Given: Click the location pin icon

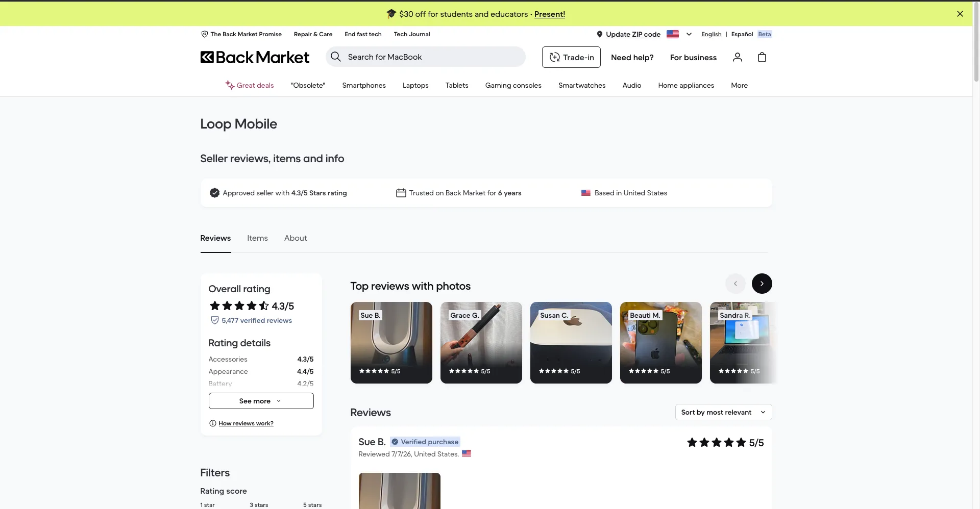Looking at the screenshot, I should [599, 34].
